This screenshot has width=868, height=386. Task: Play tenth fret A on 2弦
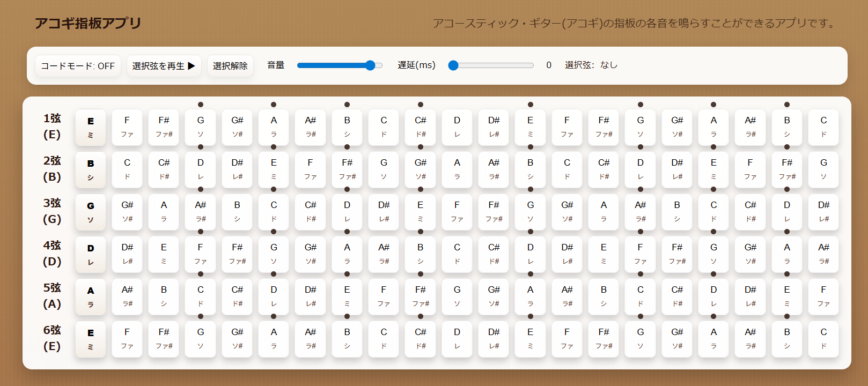click(x=457, y=170)
